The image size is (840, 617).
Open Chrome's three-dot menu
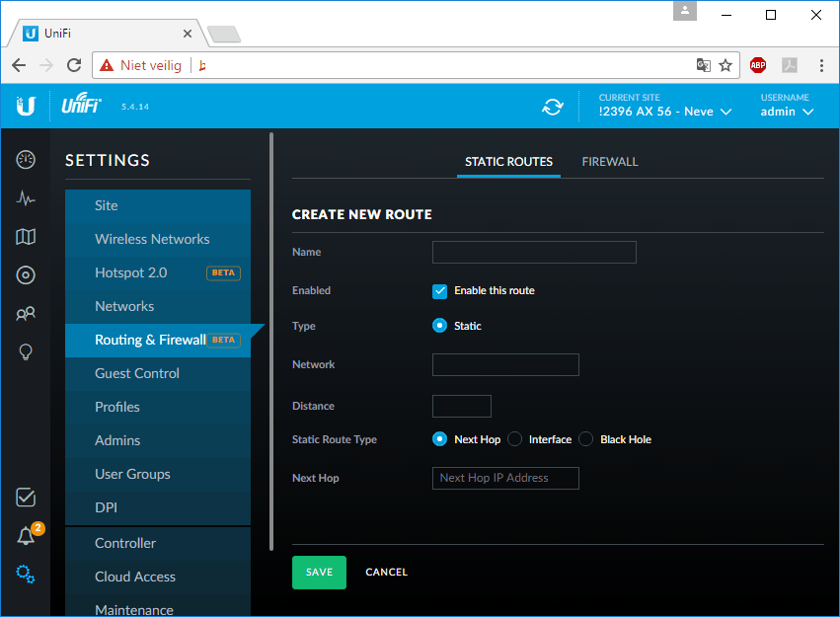pos(821,65)
